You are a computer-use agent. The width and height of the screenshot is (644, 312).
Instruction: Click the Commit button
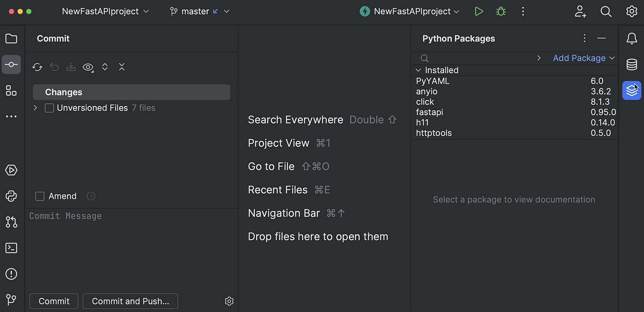click(54, 301)
